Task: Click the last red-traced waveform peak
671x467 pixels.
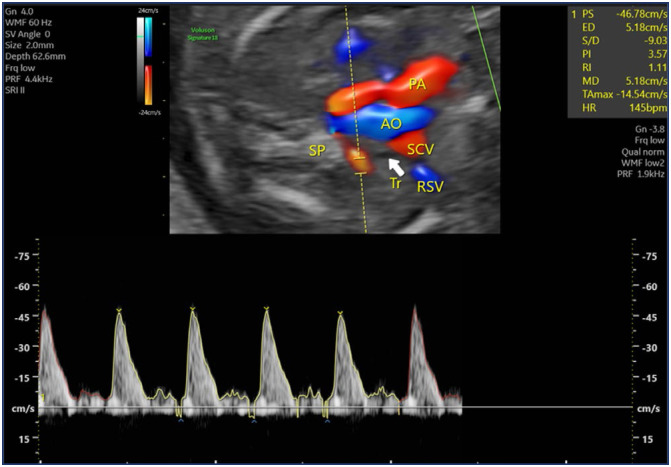Action: [x=414, y=309]
